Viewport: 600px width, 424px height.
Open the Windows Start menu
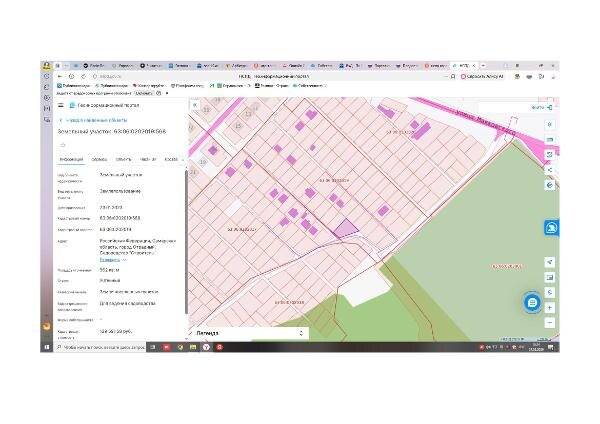click(47, 347)
